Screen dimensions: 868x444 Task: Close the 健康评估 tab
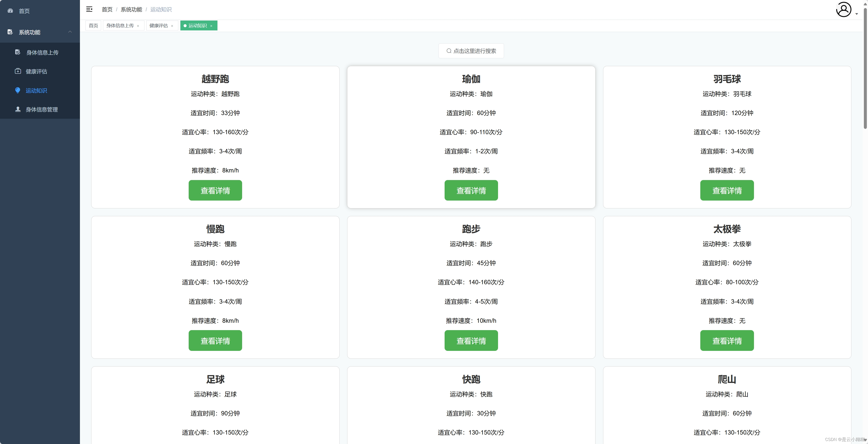pos(172,26)
